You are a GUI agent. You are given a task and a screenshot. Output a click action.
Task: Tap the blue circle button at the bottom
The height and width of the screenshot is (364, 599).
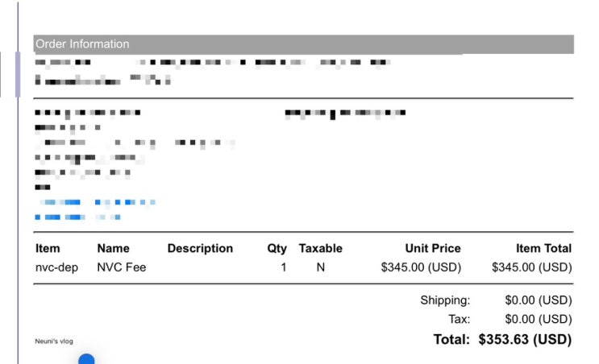tap(86, 359)
